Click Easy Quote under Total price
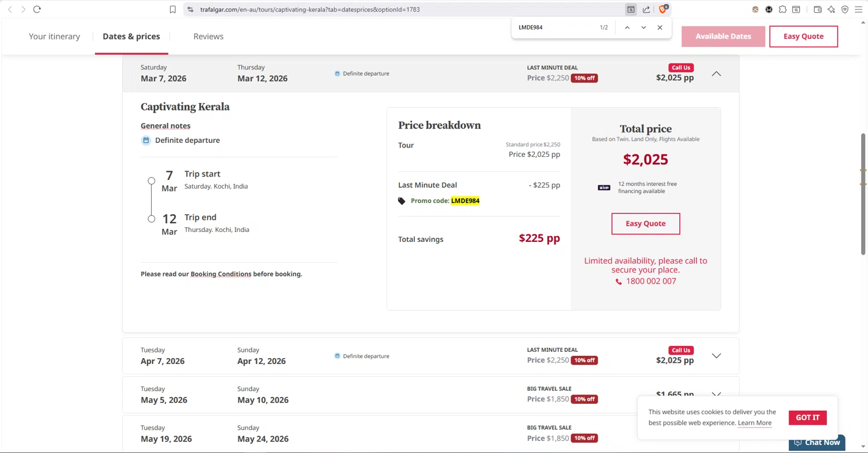 pos(646,223)
